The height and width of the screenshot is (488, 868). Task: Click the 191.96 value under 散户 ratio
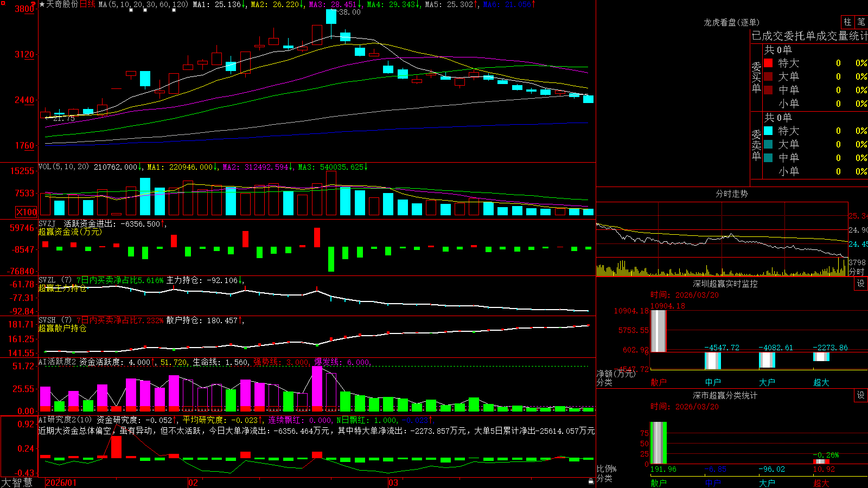coord(663,469)
